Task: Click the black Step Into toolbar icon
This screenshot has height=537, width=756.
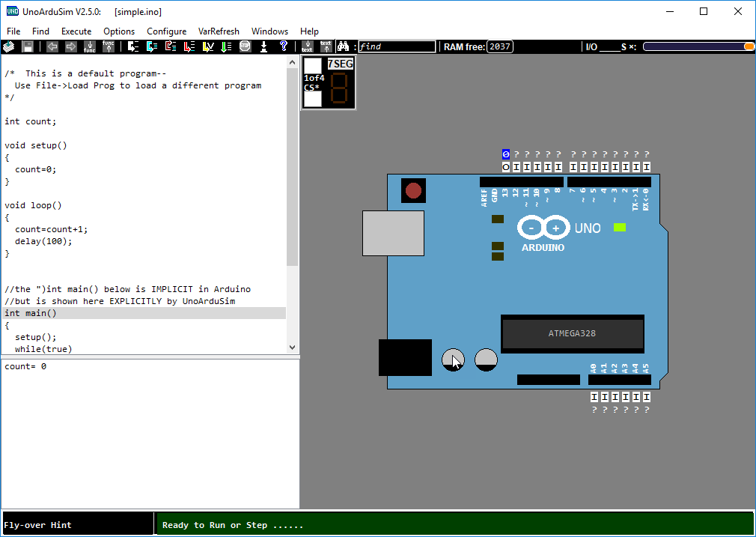Action: click(x=133, y=46)
